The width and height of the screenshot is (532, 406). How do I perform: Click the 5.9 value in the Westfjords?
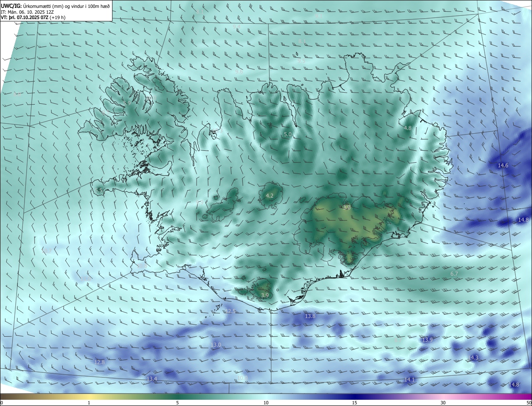(x=127, y=103)
